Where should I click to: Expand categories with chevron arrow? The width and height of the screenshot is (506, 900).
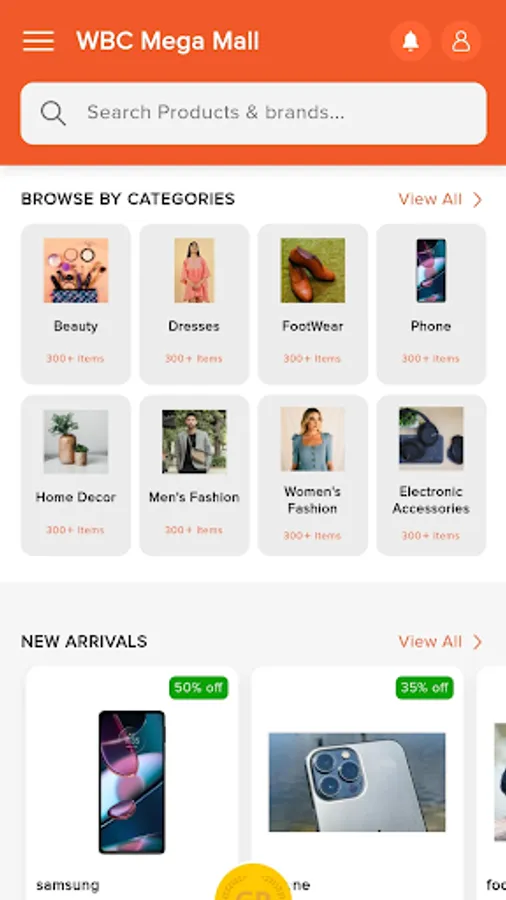point(477,200)
